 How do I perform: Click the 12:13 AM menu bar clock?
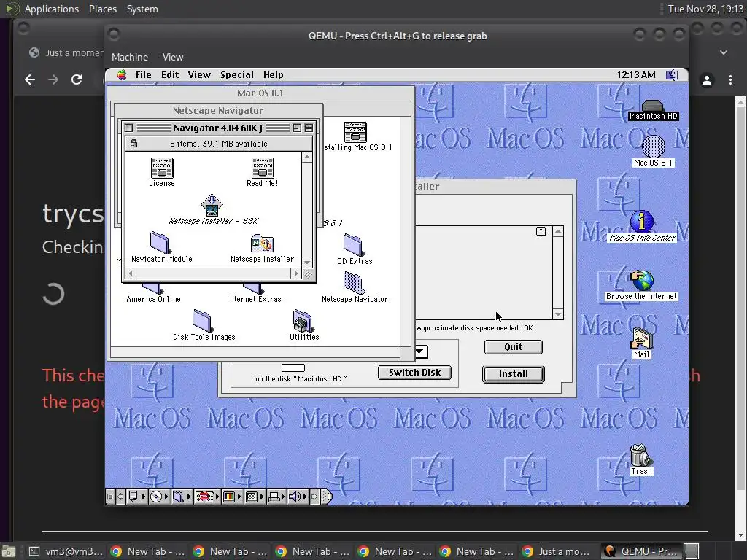636,75
